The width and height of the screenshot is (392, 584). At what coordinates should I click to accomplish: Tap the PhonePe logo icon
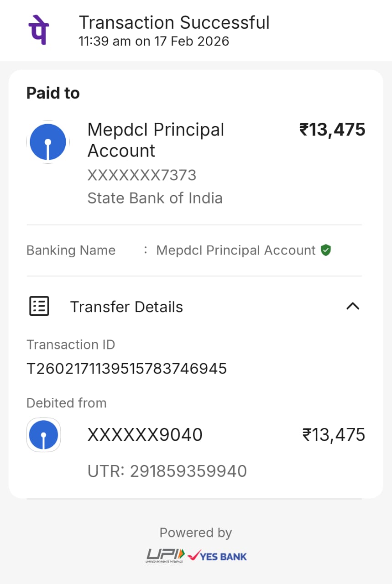(x=38, y=30)
